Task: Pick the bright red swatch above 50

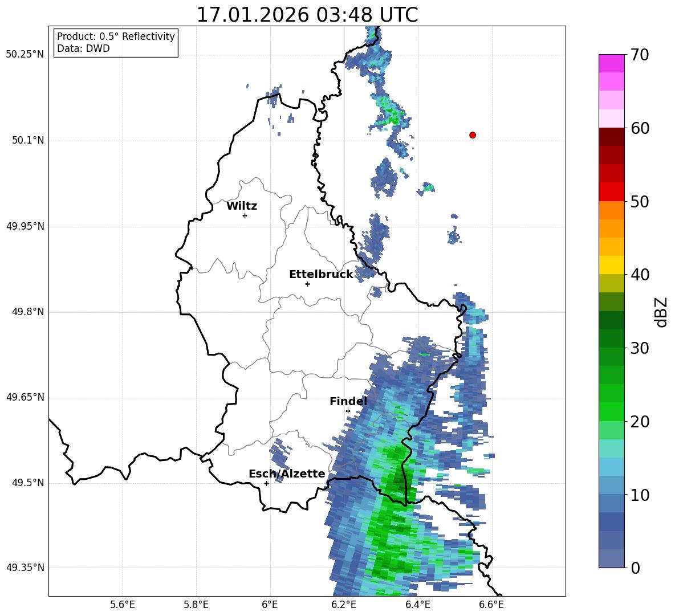Action: (x=612, y=192)
